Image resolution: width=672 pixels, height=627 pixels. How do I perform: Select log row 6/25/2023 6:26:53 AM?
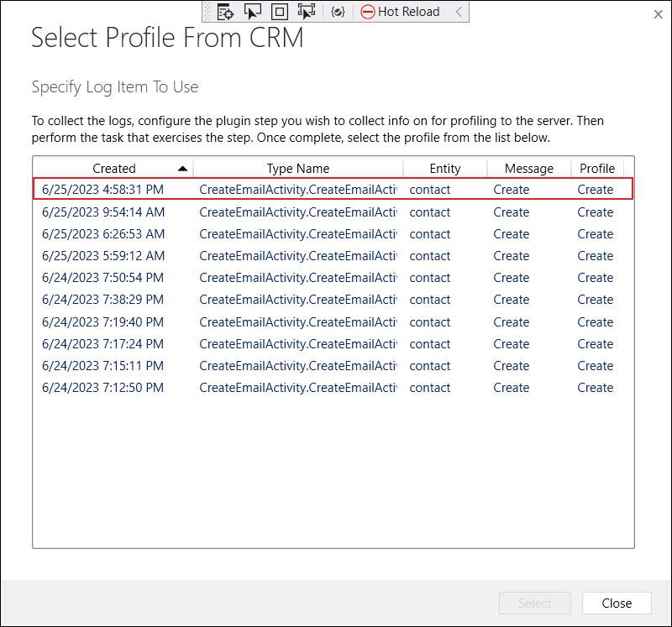pos(333,234)
